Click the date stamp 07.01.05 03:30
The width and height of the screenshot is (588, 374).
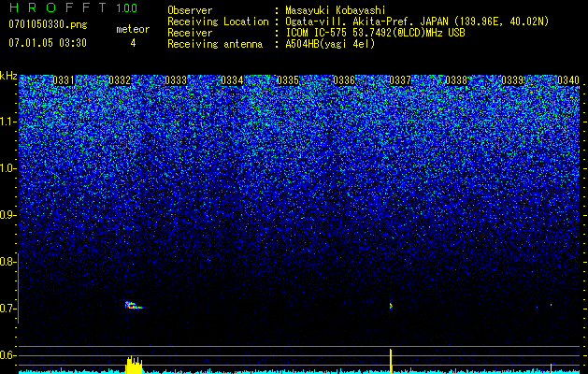[x=48, y=43]
